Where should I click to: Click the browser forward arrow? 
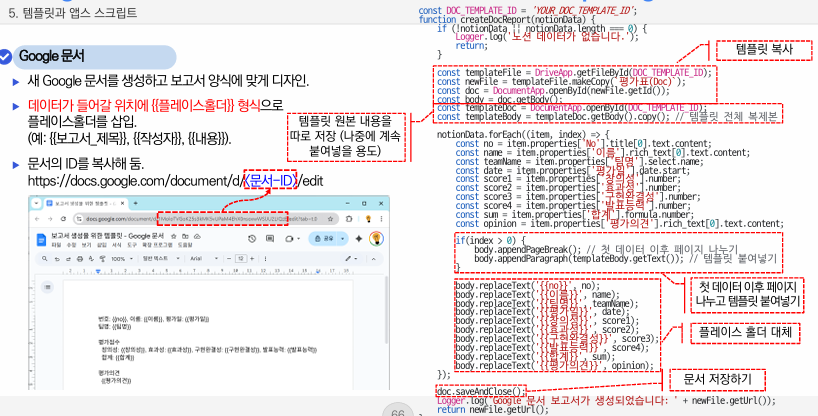pos(50,219)
